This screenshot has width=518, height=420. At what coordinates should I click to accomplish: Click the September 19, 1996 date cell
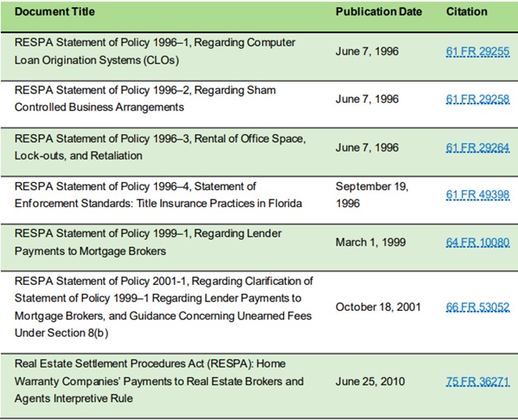click(371, 195)
